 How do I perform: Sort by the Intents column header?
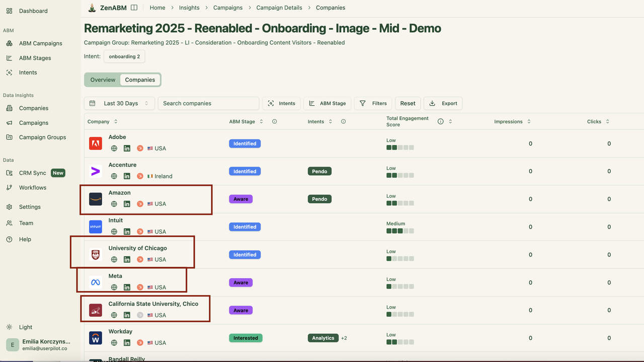(x=320, y=121)
